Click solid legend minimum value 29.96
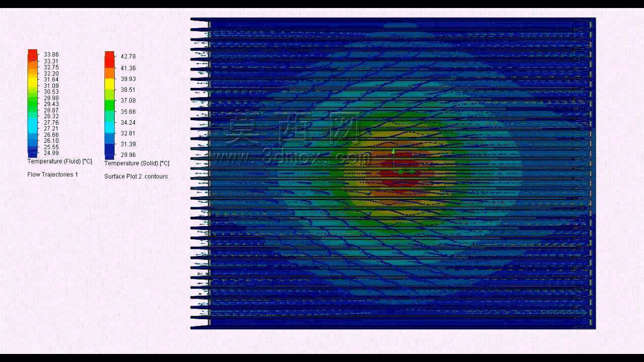644x362 pixels. pos(128,155)
